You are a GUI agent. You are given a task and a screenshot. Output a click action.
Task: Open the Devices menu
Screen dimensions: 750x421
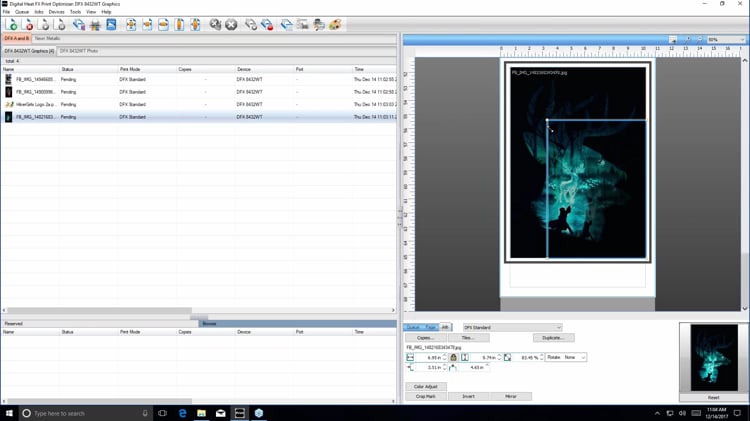click(56, 11)
